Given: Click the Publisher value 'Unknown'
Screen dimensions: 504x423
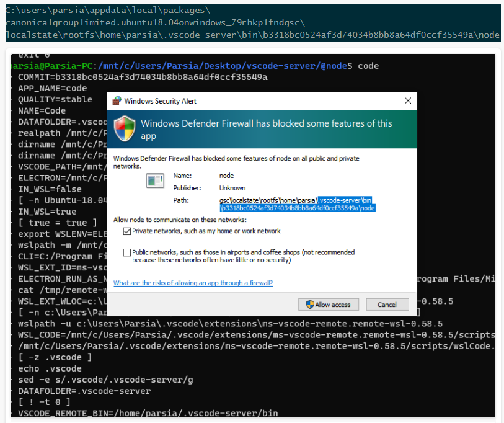Looking at the screenshot, I should tap(232, 188).
